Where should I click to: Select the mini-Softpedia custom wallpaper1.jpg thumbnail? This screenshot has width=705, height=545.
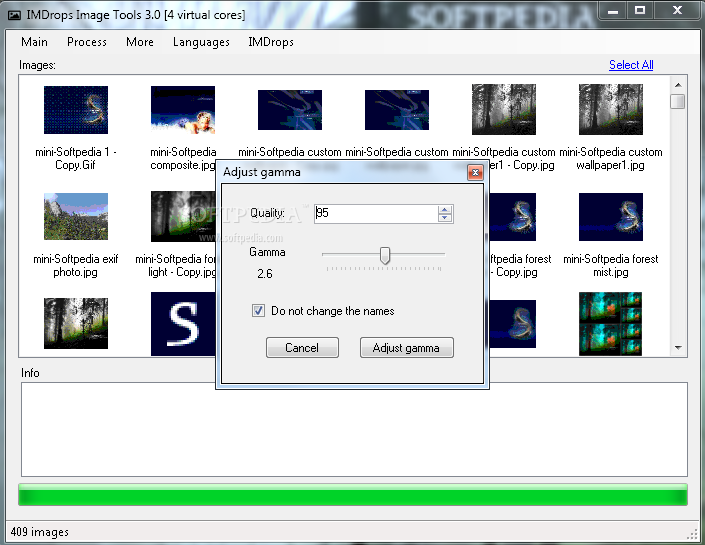pyautogui.click(x=611, y=109)
